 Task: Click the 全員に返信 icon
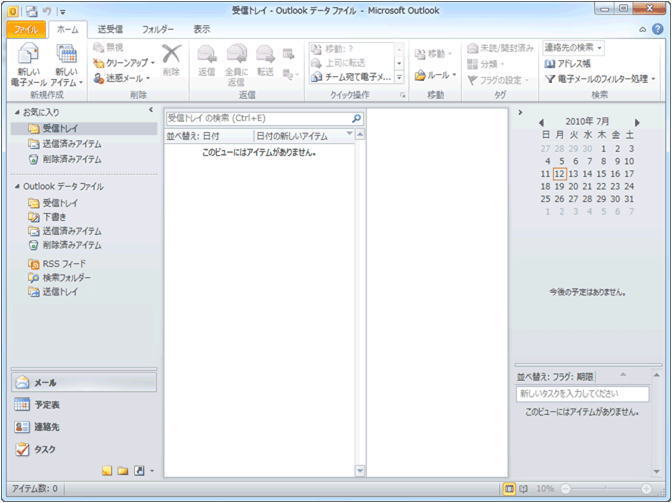[x=236, y=55]
